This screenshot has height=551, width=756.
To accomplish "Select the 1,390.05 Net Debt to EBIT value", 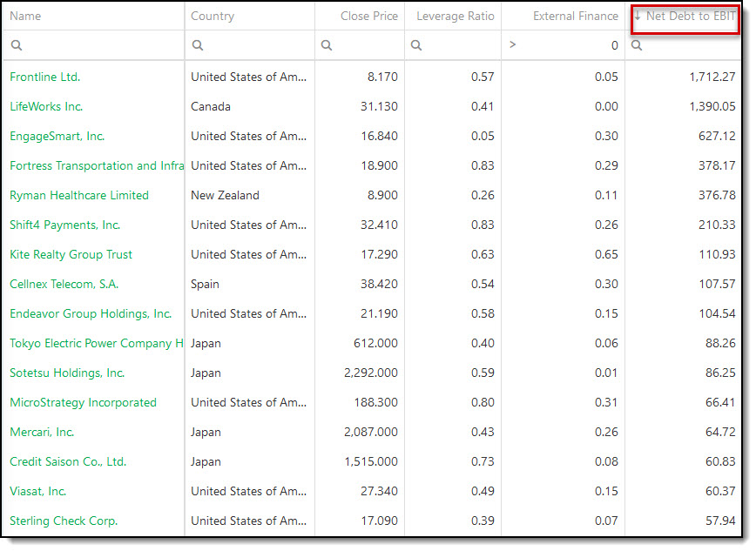I will (x=712, y=106).
